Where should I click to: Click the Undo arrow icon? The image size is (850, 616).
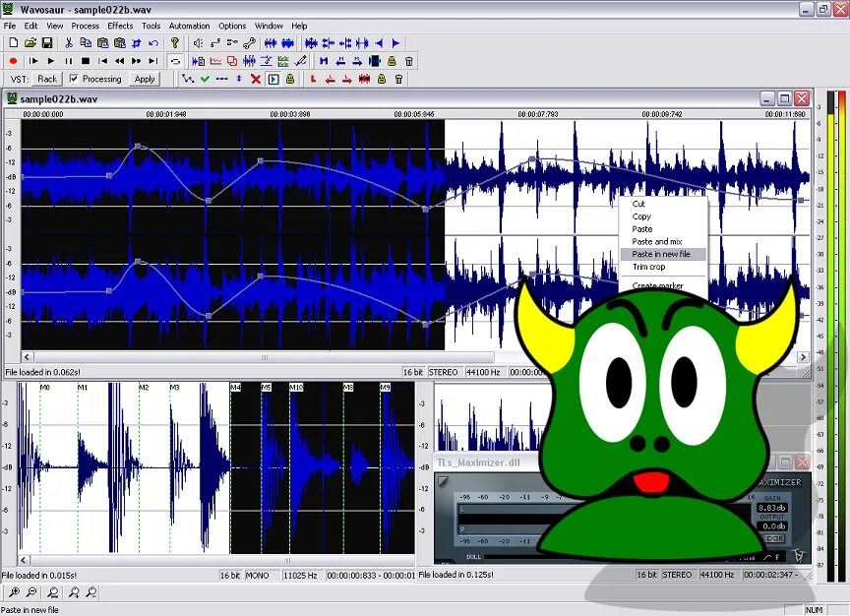click(153, 43)
